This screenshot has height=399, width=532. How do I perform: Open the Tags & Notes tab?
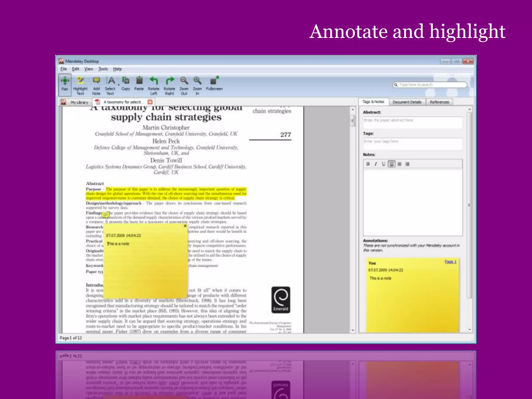coord(373,102)
